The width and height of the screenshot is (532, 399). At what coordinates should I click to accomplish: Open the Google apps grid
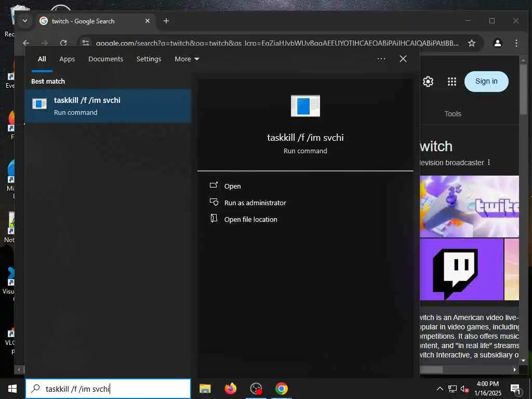452,82
